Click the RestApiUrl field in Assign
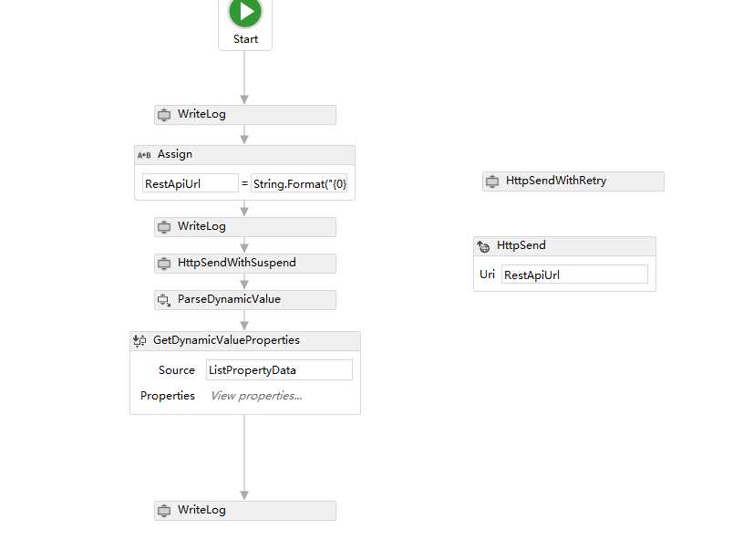 [x=191, y=183]
